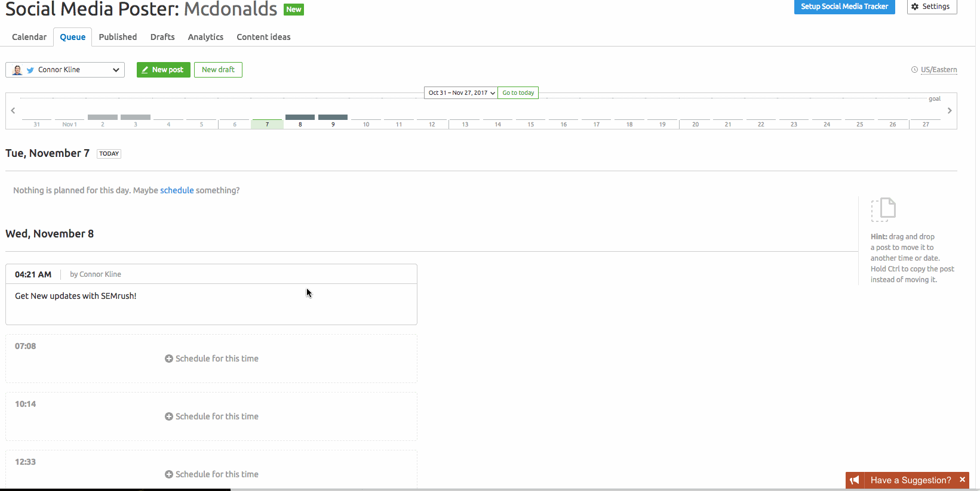Select day 20 in timeline
The width and height of the screenshot is (980, 491).
[695, 123]
